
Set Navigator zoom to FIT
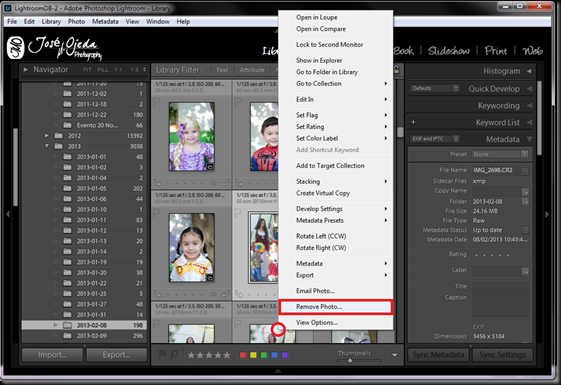tap(87, 70)
